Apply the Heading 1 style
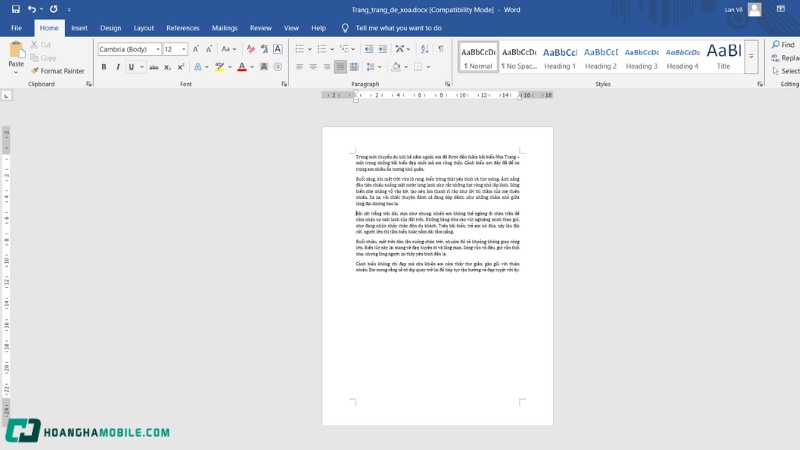The height and width of the screenshot is (450, 800). coord(559,56)
